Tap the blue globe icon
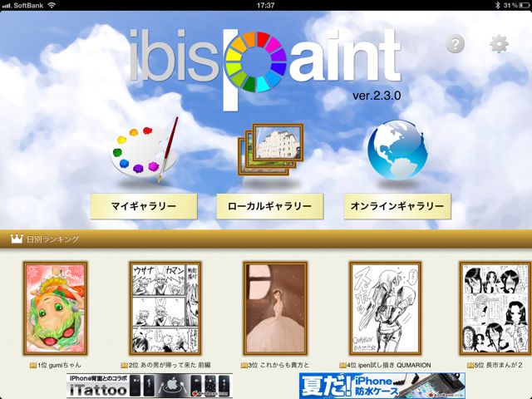The width and height of the screenshot is (532, 399). (397, 150)
